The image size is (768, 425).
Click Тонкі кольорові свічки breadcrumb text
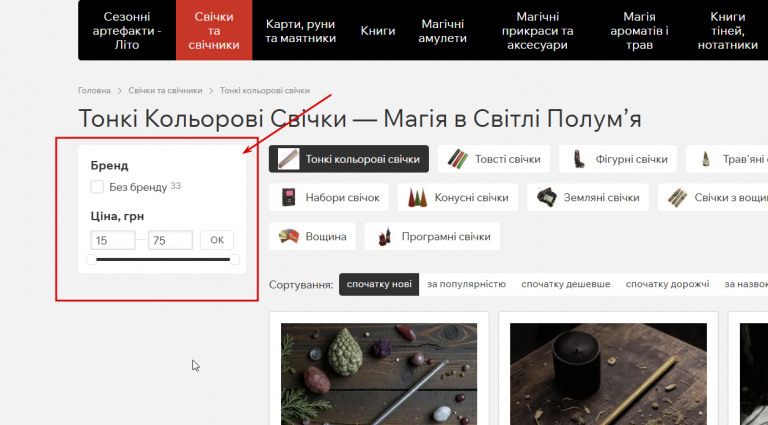click(x=264, y=91)
